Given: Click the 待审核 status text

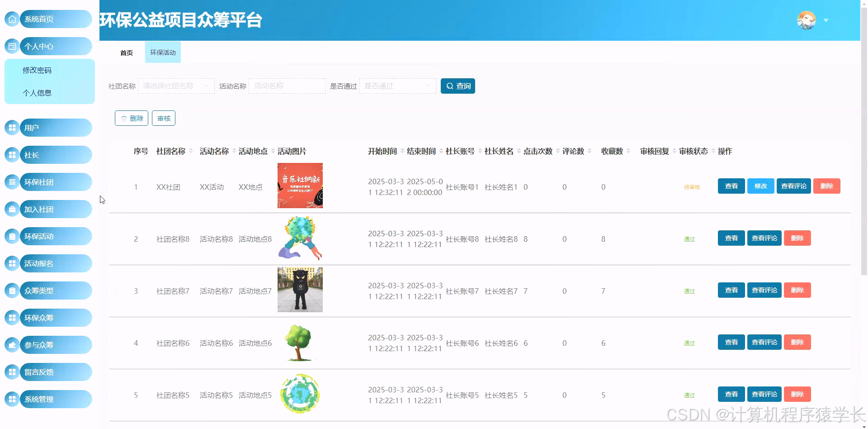Looking at the screenshot, I should [x=692, y=187].
